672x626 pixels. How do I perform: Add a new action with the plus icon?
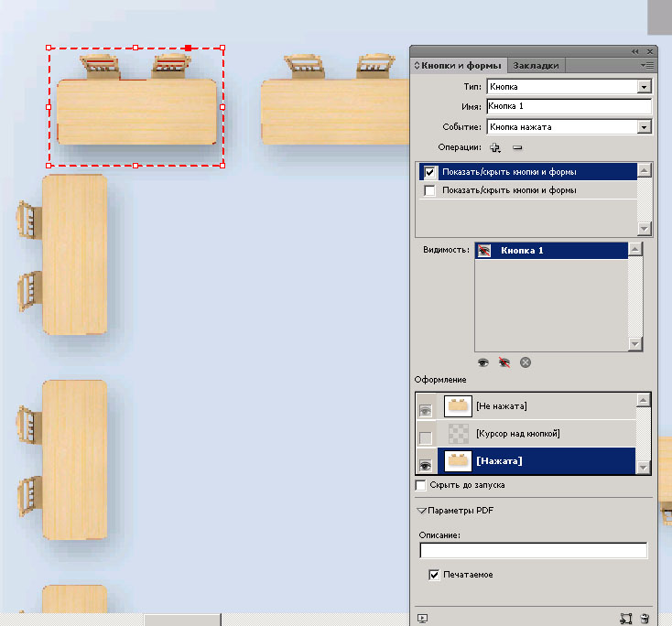click(x=495, y=148)
